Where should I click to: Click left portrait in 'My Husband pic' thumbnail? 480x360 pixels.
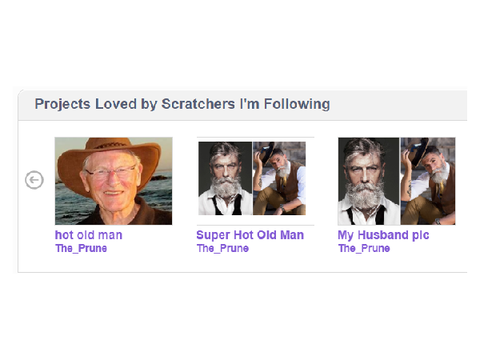369,181
